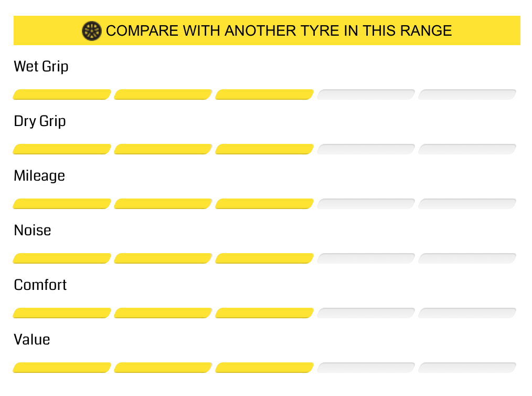Open Compare With Another Tyre button
This screenshot has width=532, height=396.
(267, 30)
